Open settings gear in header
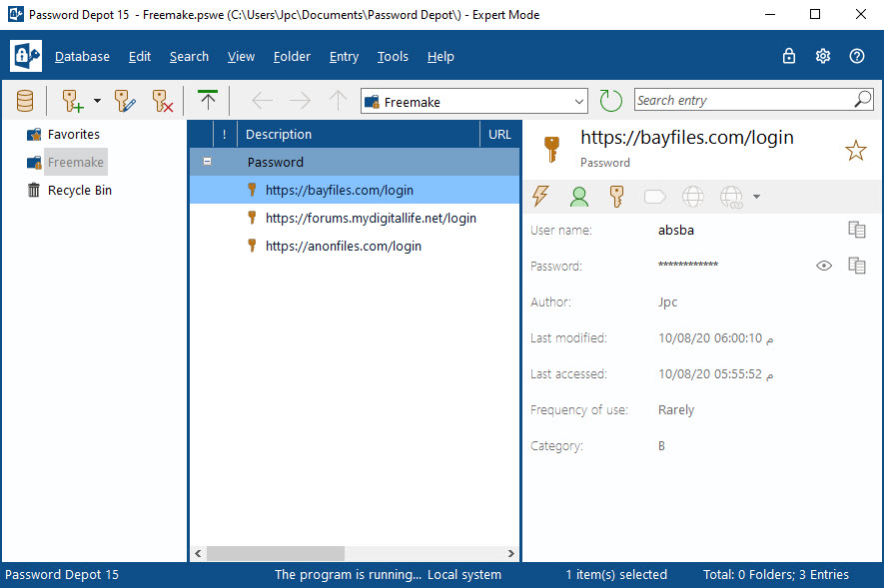 [822, 56]
